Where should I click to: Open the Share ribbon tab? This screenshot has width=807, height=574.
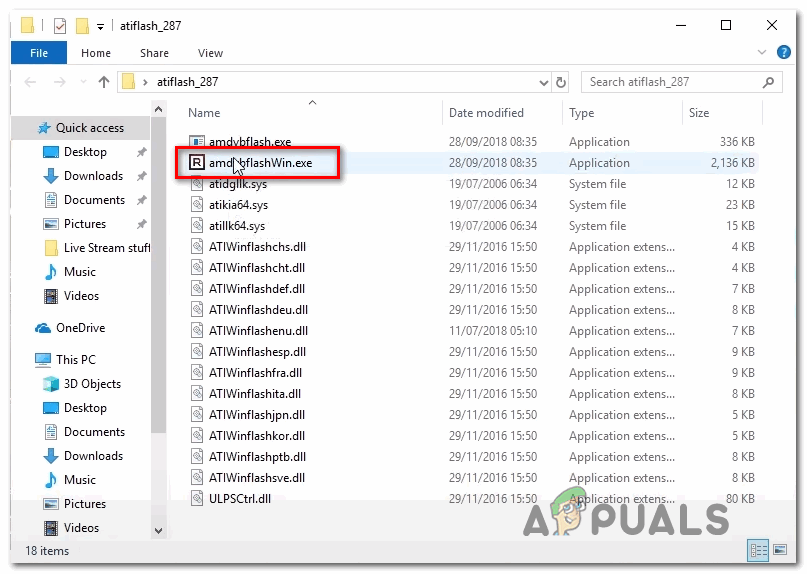coord(154,53)
